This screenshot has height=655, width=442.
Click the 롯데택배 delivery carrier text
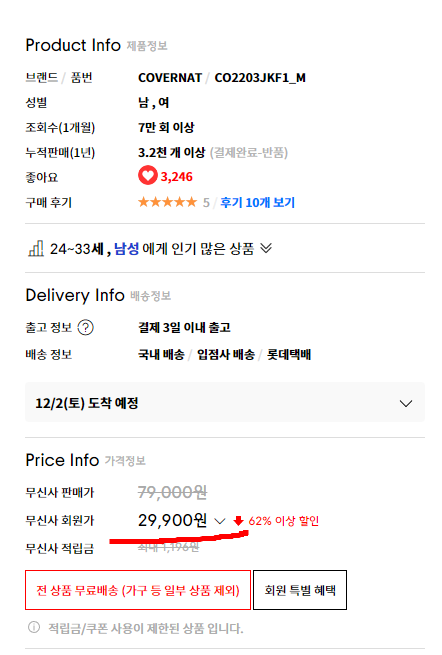point(289,355)
